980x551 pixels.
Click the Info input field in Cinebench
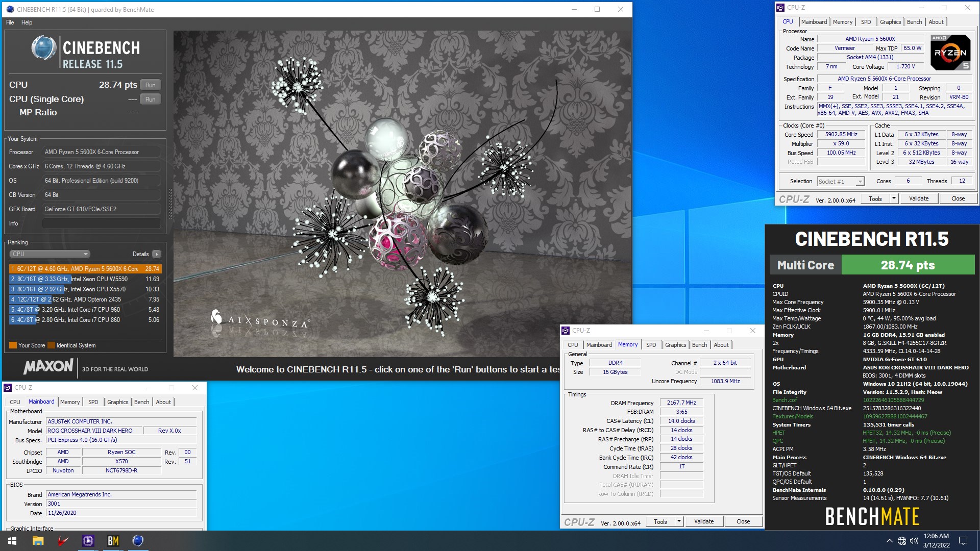[x=102, y=223]
